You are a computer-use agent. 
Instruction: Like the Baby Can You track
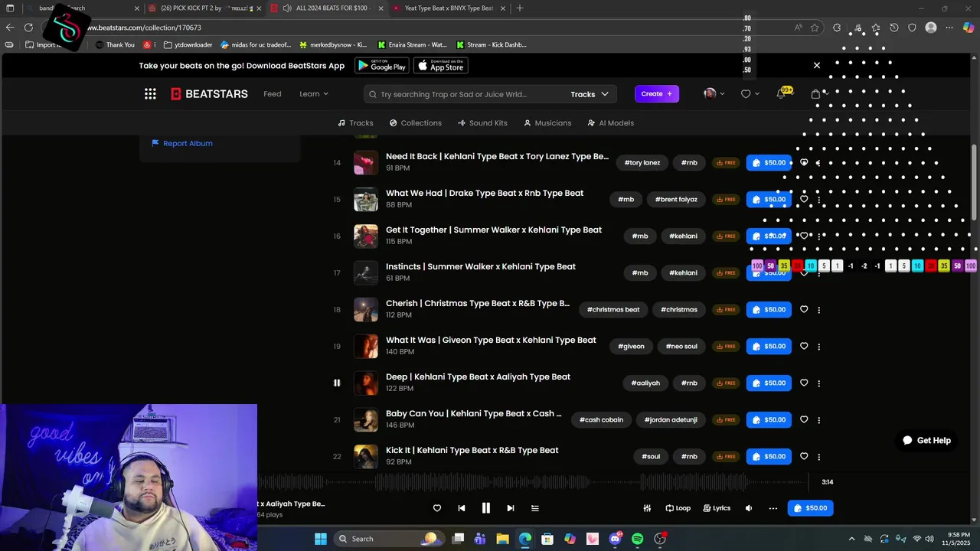[x=804, y=419]
